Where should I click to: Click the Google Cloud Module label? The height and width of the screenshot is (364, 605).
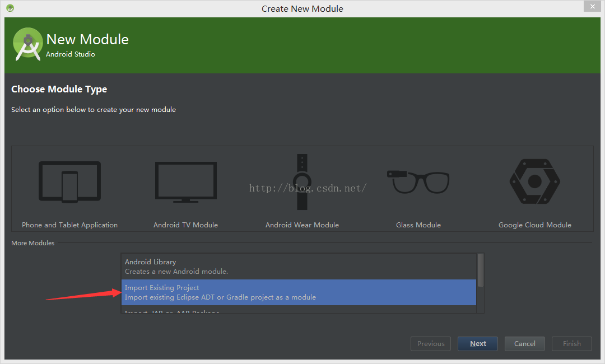[535, 225]
